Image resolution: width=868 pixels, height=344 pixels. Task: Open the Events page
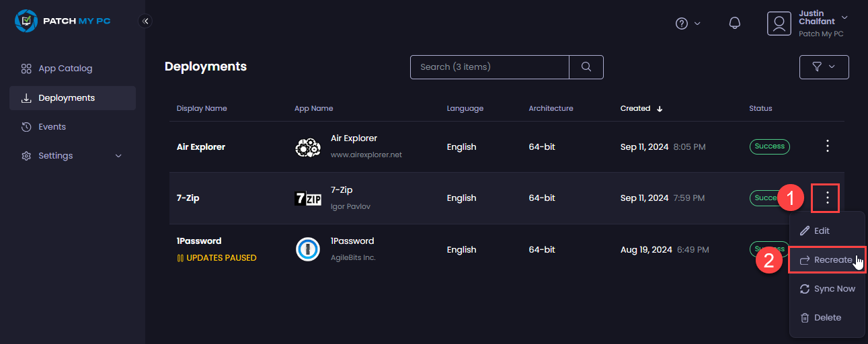coord(52,127)
